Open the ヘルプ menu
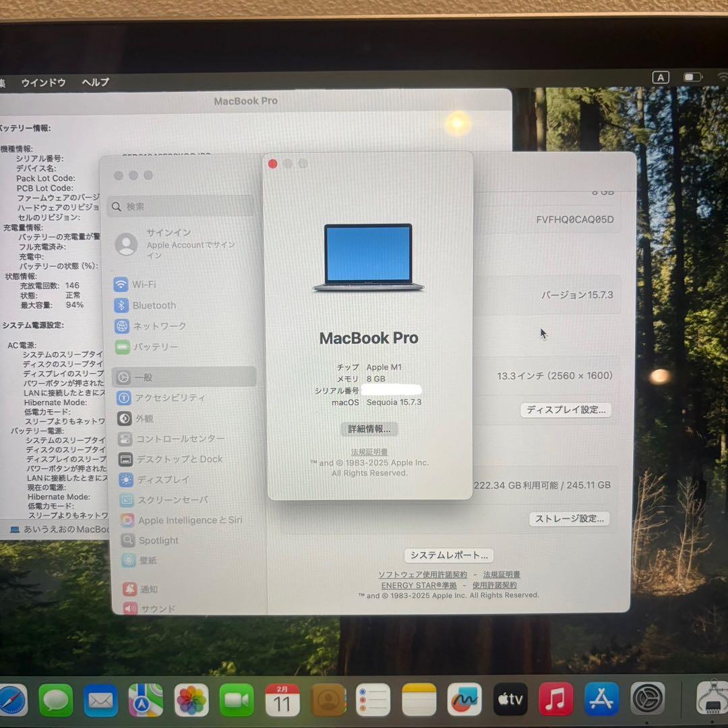The image size is (728, 728). tap(94, 82)
